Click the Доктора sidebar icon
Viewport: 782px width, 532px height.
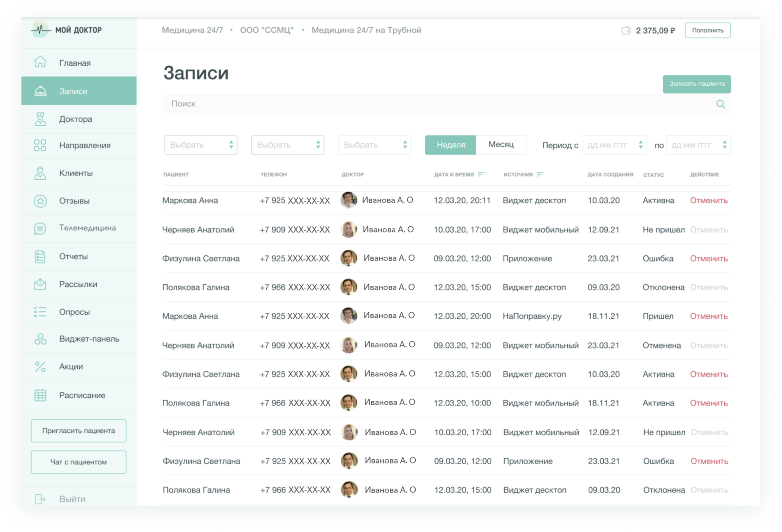40,119
